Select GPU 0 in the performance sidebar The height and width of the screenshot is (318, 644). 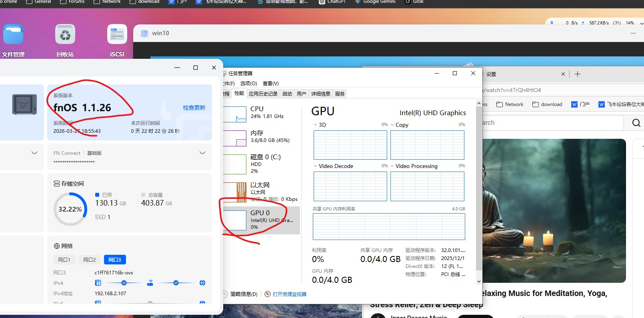261,220
